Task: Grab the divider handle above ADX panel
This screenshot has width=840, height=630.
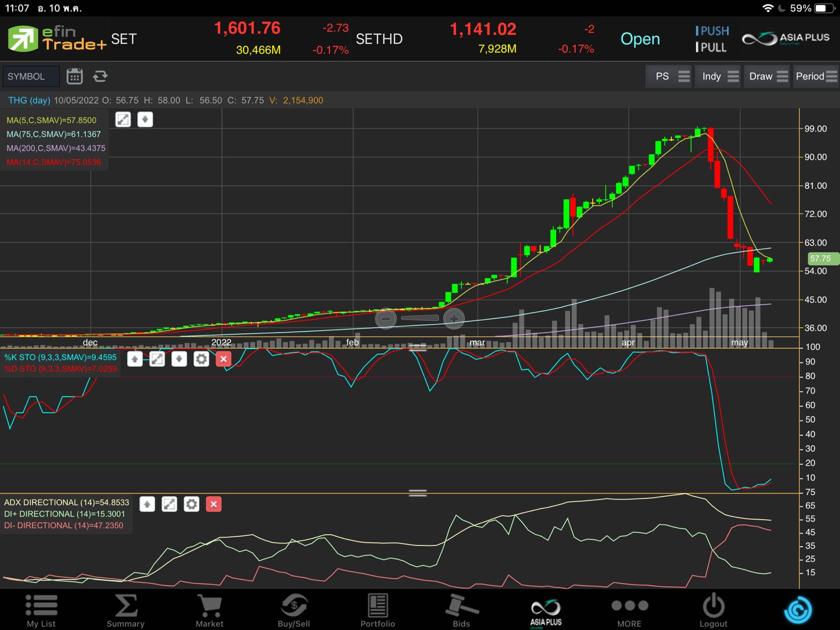Action: pos(418,493)
